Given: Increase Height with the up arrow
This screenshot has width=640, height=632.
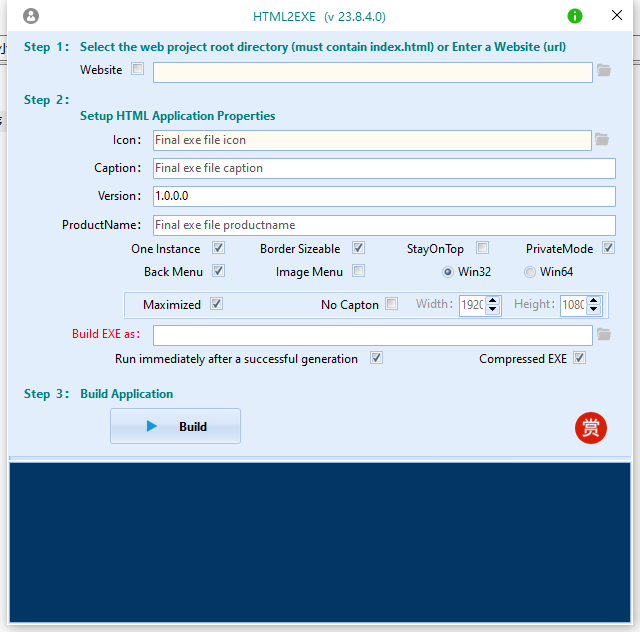Looking at the screenshot, I should click(594, 300).
